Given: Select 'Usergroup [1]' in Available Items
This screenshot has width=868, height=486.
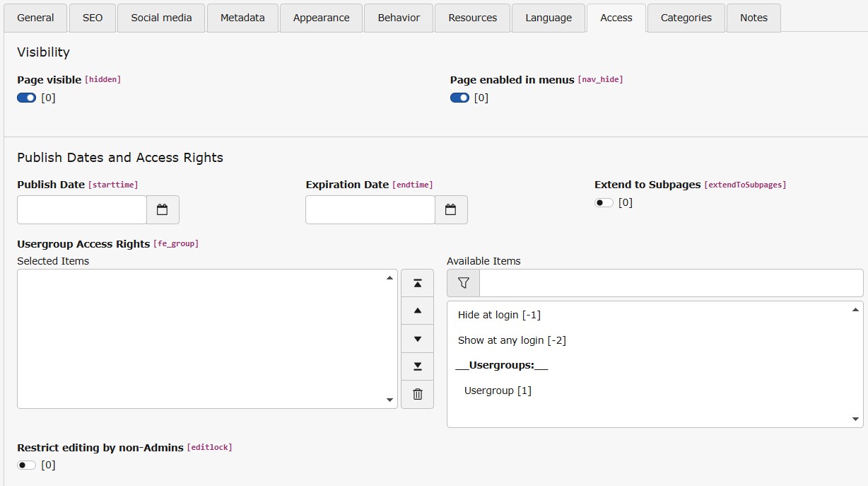Looking at the screenshot, I should pyautogui.click(x=498, y=390).
